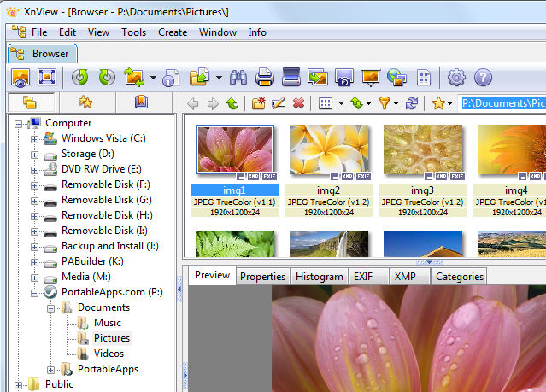The width and height of the screenshot is (546, 392).
Task: Open the Export icon dropdown arrow
Action: (219, 78)
